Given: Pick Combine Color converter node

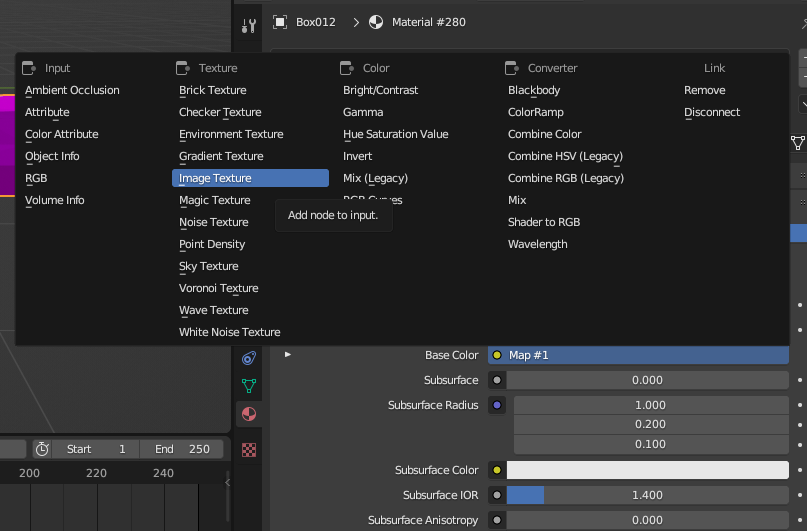Looking at the screenshot, I should pyautogui.click(x=545, y=134).
